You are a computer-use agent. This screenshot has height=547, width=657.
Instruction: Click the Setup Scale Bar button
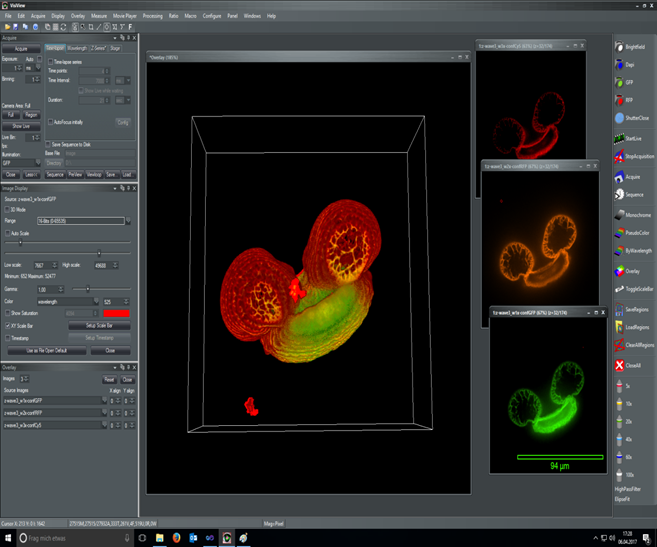[106, 326]
